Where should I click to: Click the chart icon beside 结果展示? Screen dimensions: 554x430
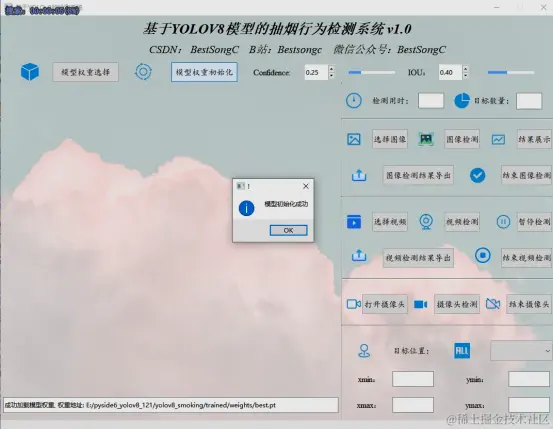(x=498, y=140)
